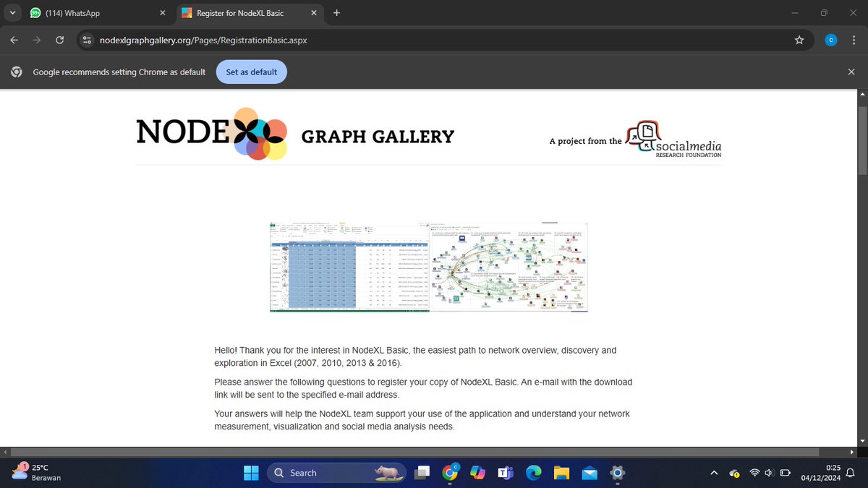Bookmark this page with the star icon
The height and width of the screenshot is (488, 868).
799,40
